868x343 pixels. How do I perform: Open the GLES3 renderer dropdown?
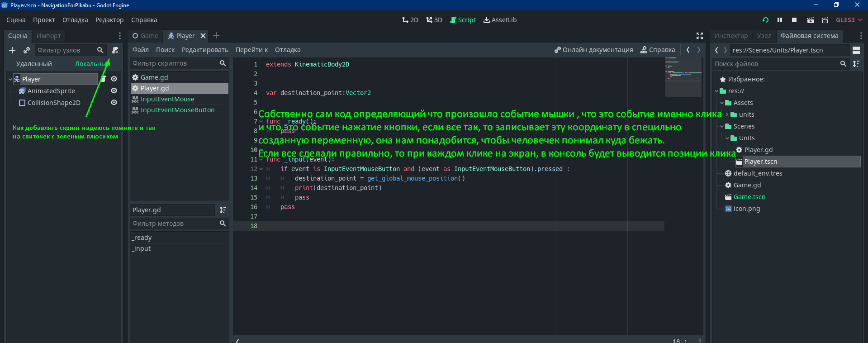point(849,20)
